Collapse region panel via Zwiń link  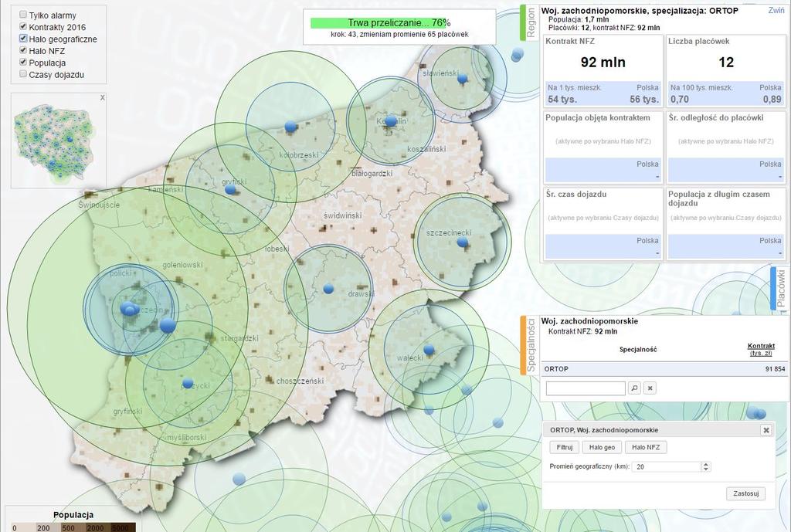tap(776, 10)
